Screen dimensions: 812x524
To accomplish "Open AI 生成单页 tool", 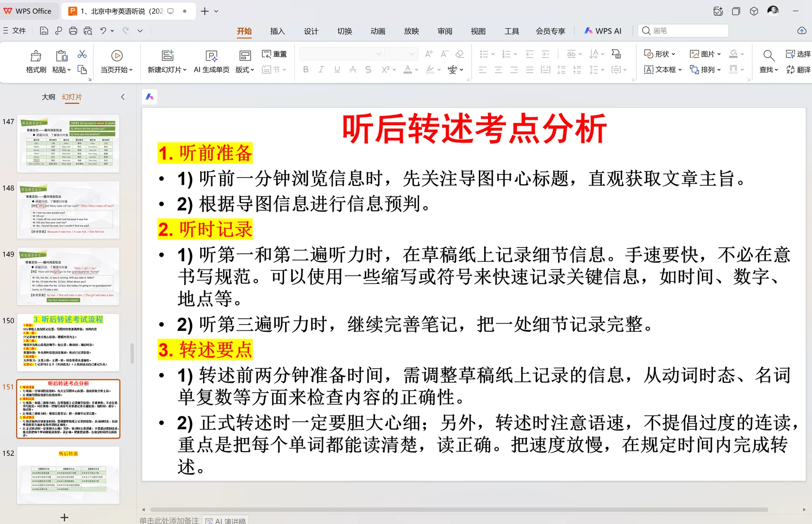I will [211, 62].
